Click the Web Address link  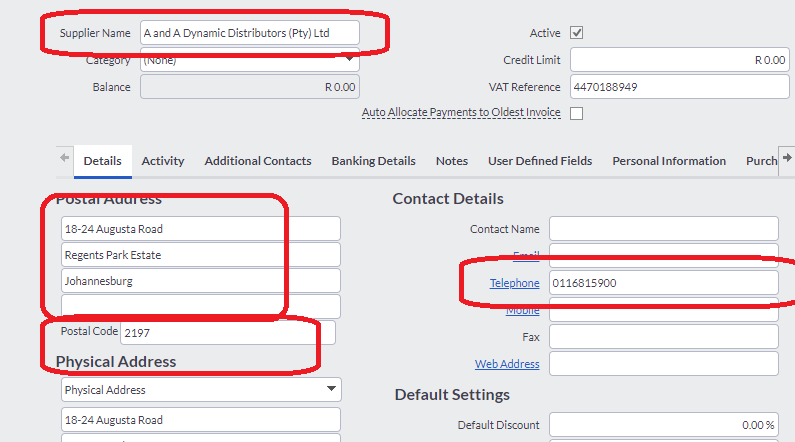[x=507, y=364]
